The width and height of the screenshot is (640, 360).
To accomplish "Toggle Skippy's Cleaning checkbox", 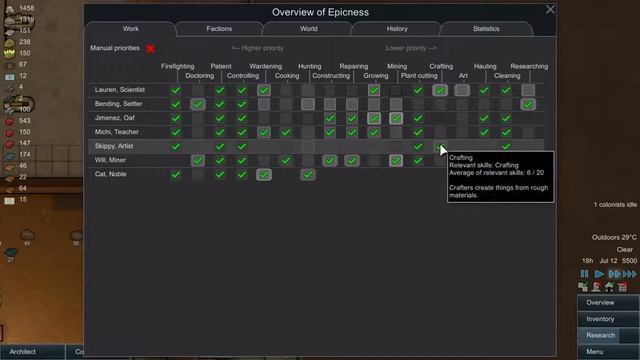I will (506, 147).
